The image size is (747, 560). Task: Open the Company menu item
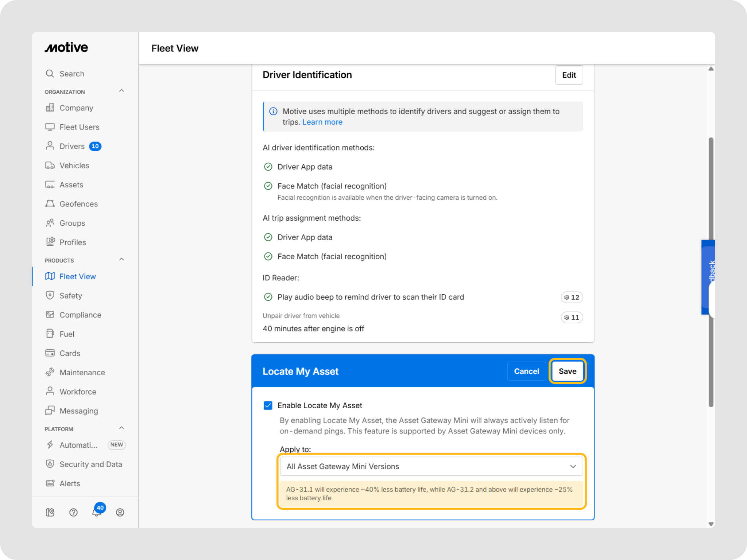pyautogui.click(x=76, y=108)
